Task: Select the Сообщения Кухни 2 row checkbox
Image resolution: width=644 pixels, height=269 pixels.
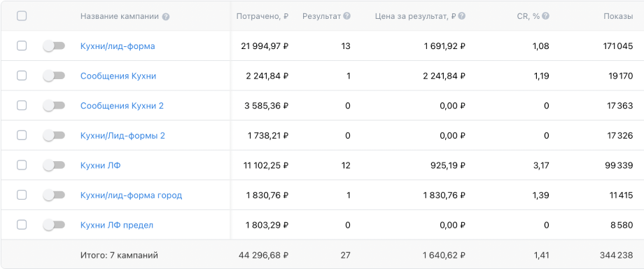Action: click(22, 105)
